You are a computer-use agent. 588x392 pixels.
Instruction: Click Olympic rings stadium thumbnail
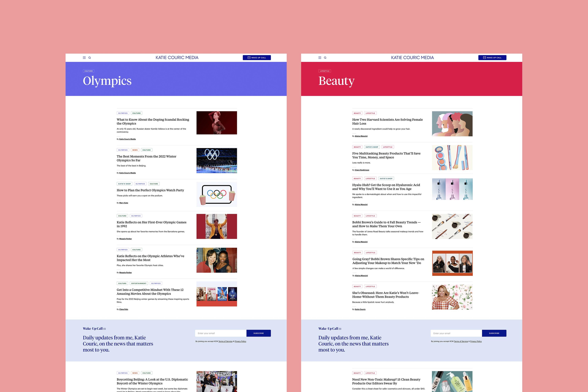click(217, 160)
